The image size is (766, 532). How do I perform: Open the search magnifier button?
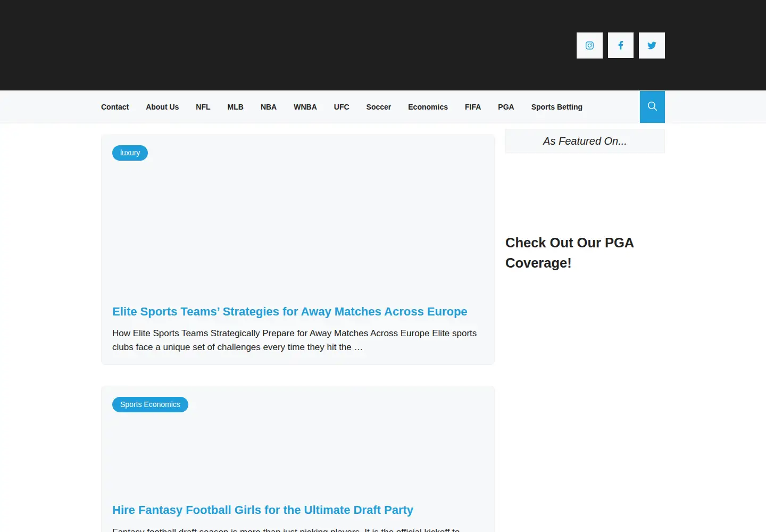[x=652, y=107]
